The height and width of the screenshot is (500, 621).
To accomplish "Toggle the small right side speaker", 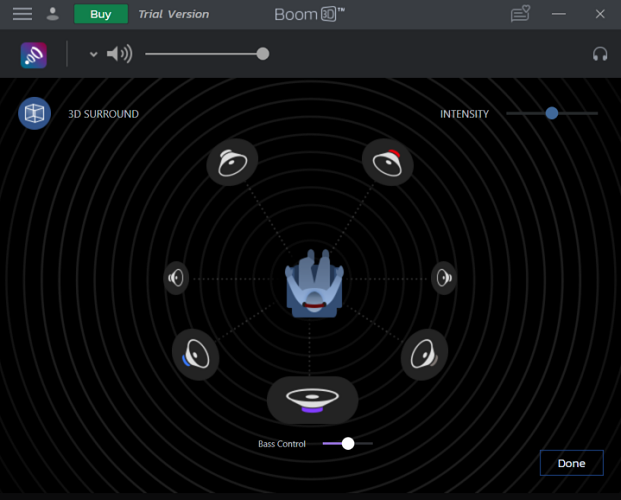I will pos(444,278).
